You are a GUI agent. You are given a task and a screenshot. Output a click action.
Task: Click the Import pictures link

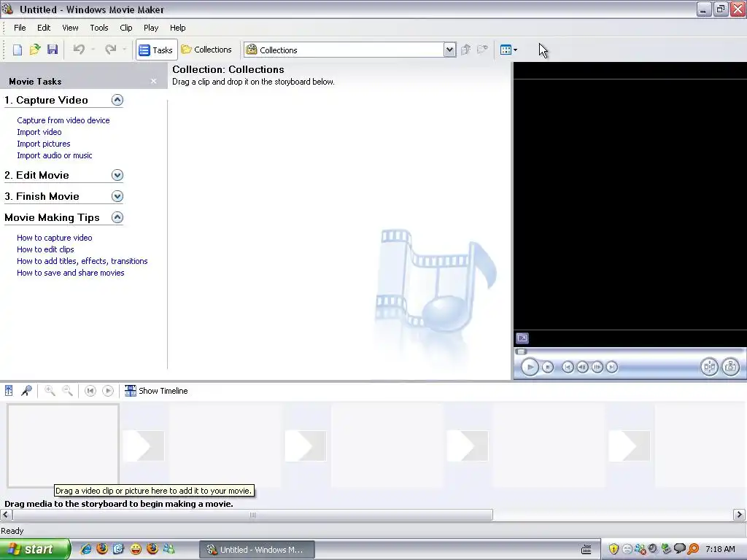point(43,144)
